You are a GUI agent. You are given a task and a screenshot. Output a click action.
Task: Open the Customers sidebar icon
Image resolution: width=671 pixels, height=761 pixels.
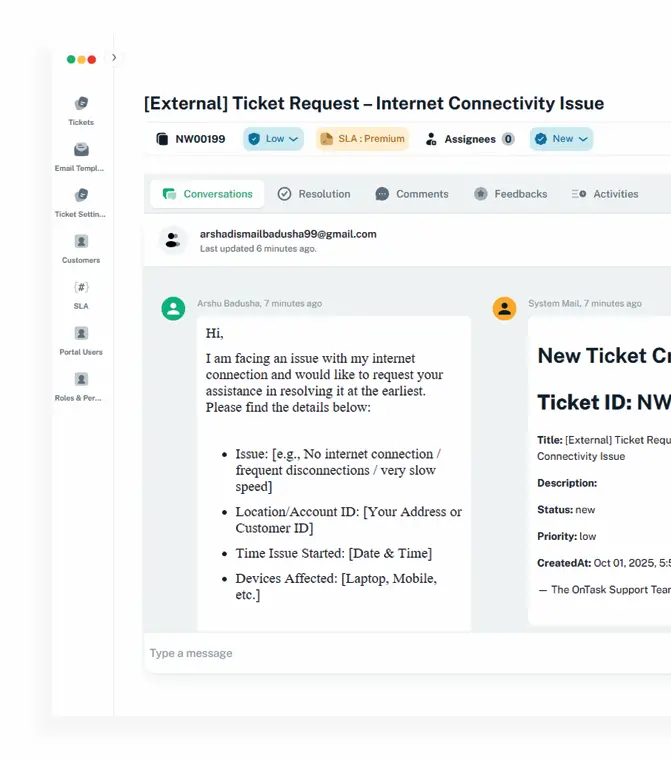click(81, 241)
